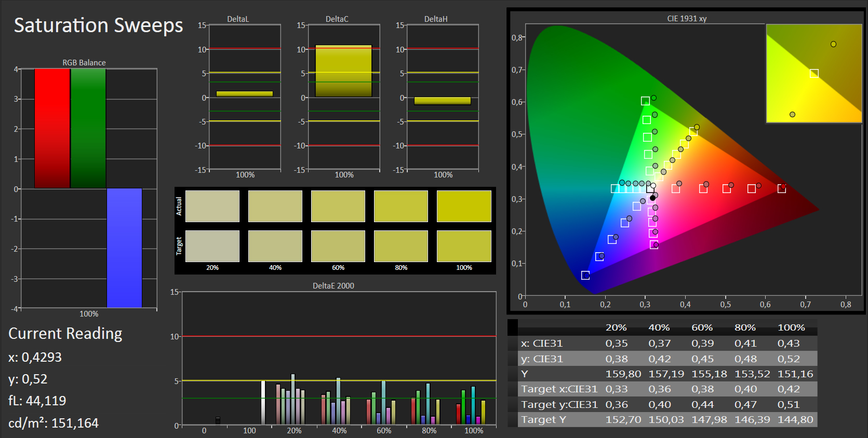Click the DeltaC chart title

337,19
